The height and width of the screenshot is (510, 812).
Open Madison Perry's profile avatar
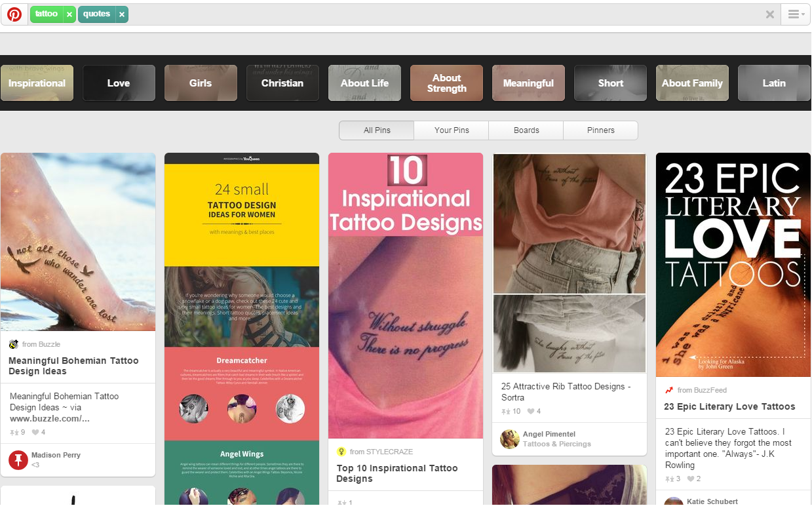coord(18,460)
